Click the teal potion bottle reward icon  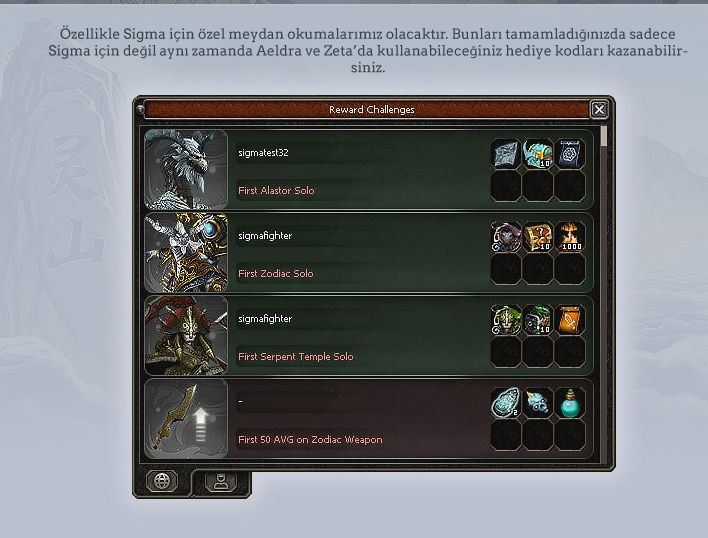[570, 402]
